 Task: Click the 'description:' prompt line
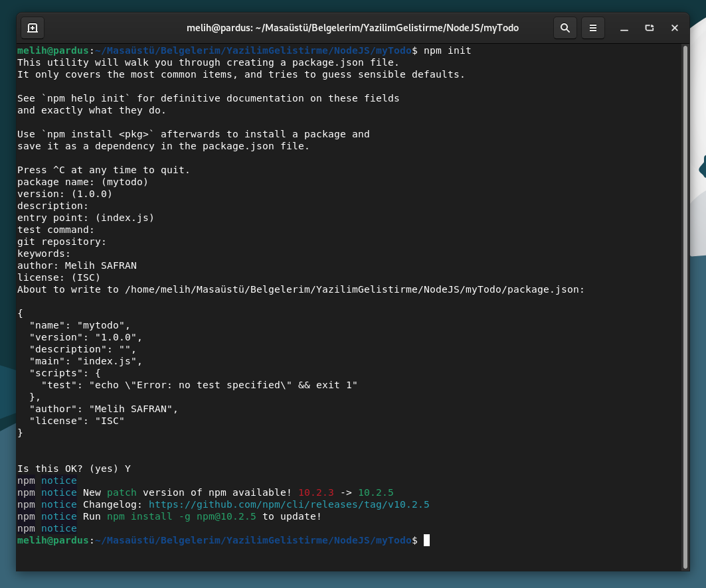[x=52, y=206]
